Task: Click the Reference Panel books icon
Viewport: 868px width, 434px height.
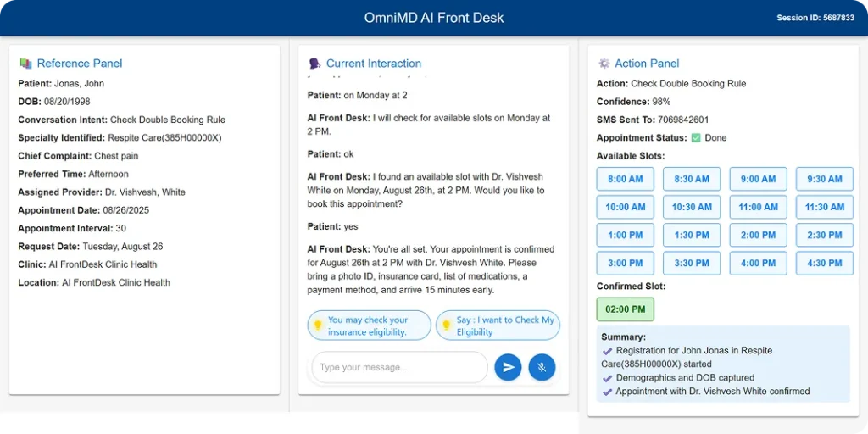Action: click(x=25, y=64)
